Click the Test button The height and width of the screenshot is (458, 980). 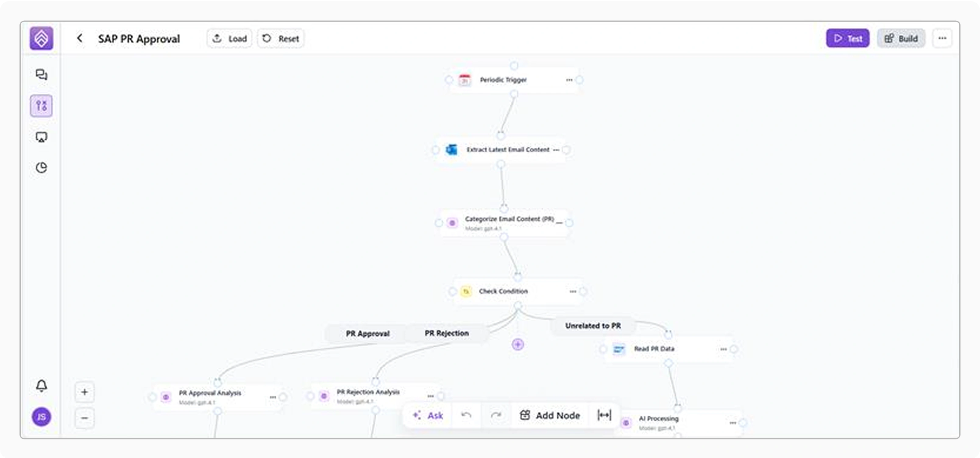click(x=848, y=38)
